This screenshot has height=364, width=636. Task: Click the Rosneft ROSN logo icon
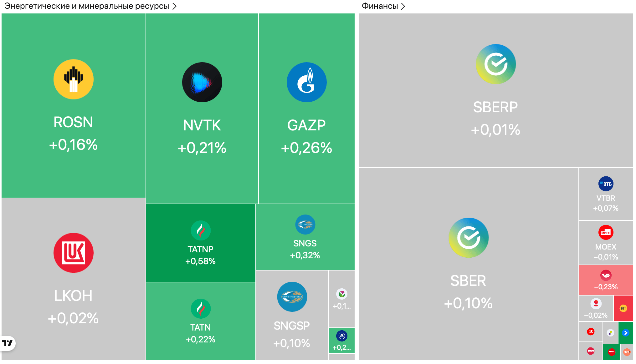point(73,79)
